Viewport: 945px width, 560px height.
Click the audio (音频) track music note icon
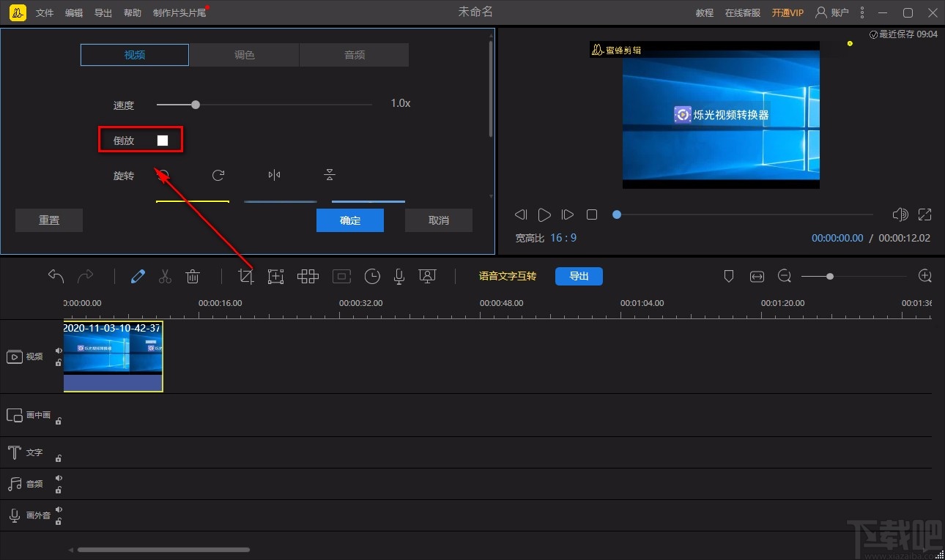click(15, 484)
